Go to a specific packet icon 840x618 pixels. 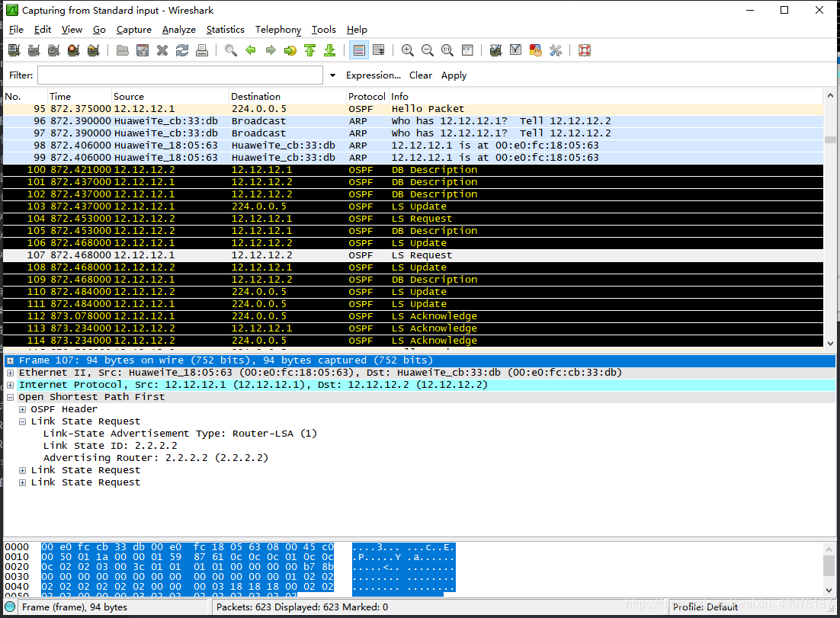[x=290, y=50]
